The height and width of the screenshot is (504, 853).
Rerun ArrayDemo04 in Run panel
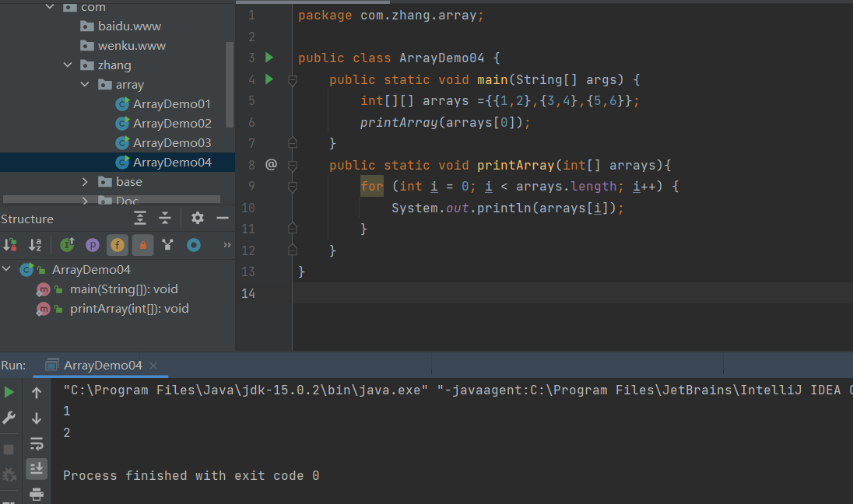(9, 392)
